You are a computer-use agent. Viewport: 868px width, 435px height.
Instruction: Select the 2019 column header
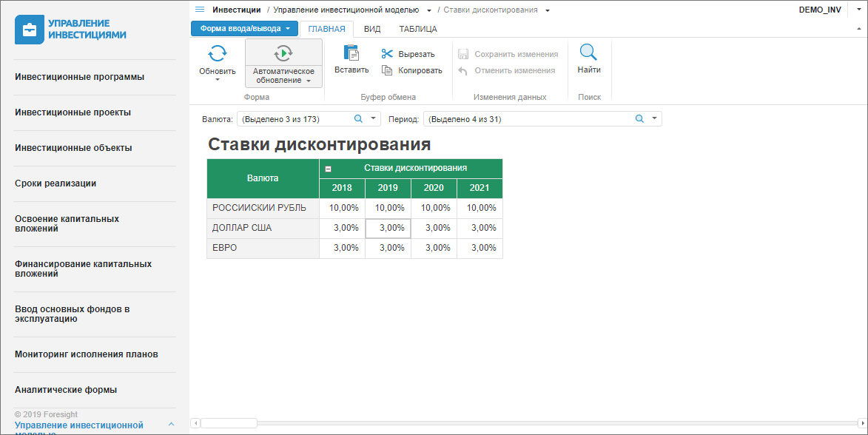(x=388, y=188)
